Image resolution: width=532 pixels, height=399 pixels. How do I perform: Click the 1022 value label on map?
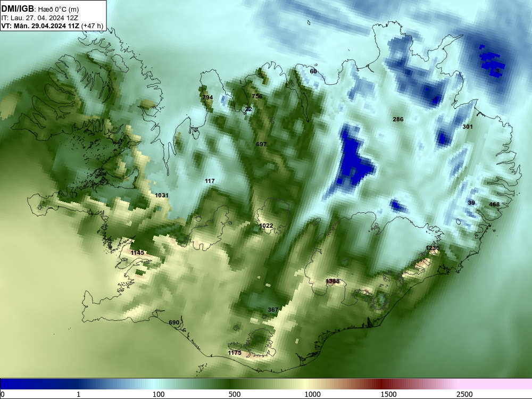coord(266,226)
